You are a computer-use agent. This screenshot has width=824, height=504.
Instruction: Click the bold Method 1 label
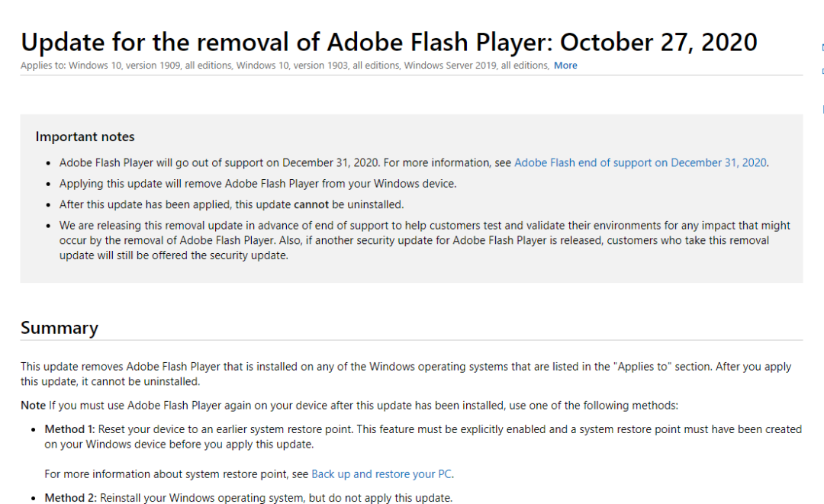pyautogui.click(x=69, y=429)
